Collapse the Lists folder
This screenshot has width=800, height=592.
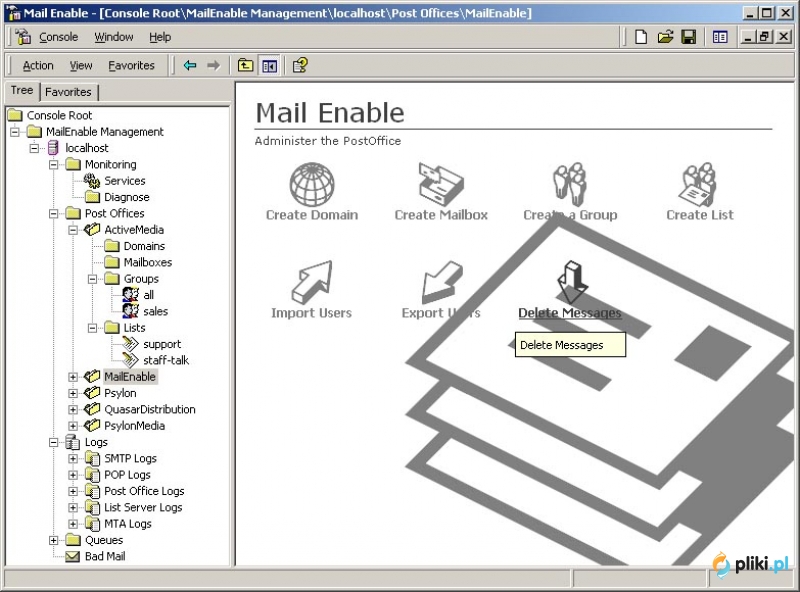point(92,328)
